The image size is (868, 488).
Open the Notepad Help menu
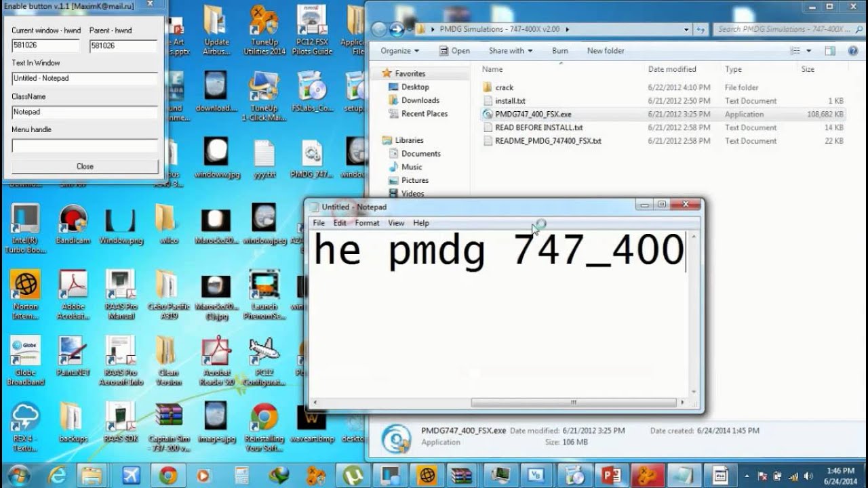click(x=421, y=223)
